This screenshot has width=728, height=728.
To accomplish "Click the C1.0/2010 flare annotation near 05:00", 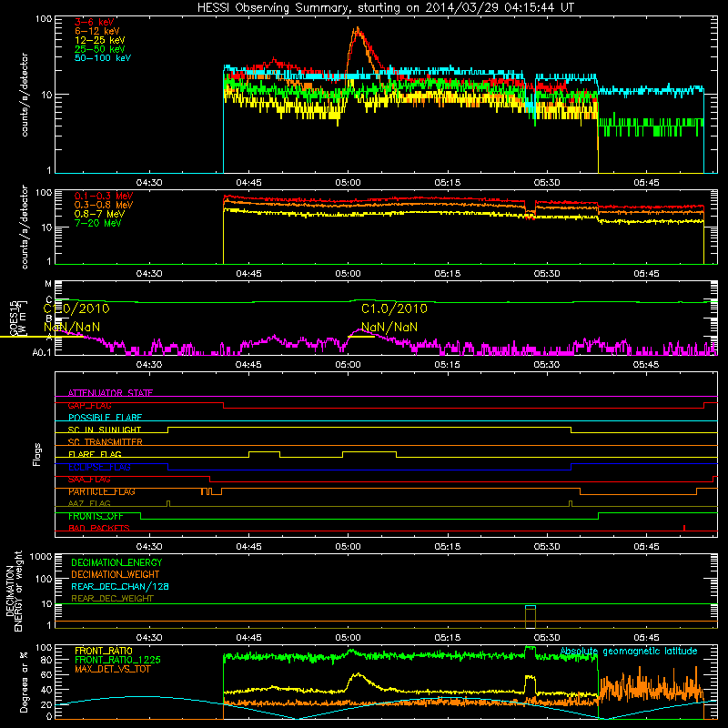I will pyautogui.click(x=394, y=308).
